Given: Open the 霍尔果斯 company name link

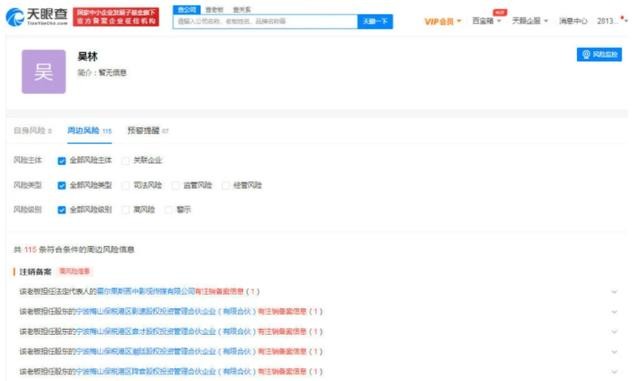Looking at the screenshot, I should click(146, 292).
